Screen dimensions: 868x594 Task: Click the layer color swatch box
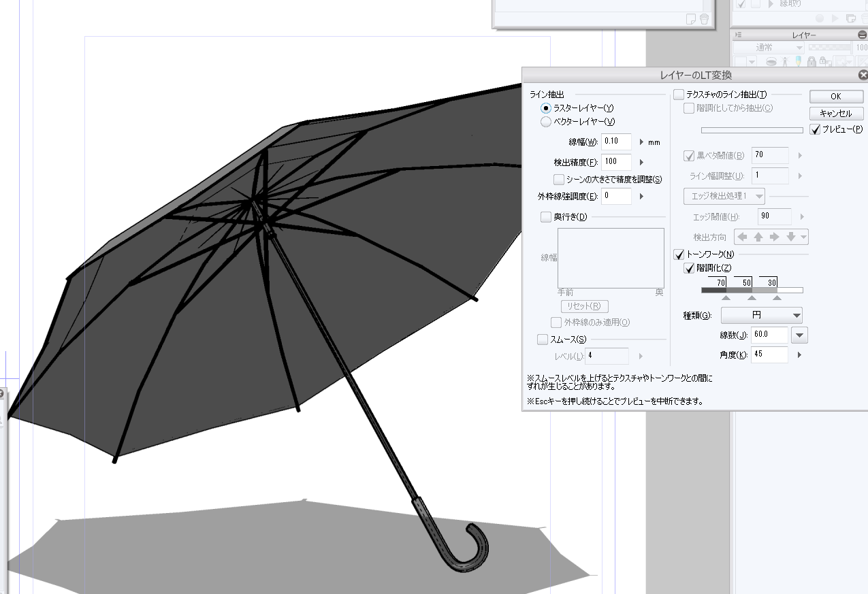pyautogui.click(x=741, y=62)
